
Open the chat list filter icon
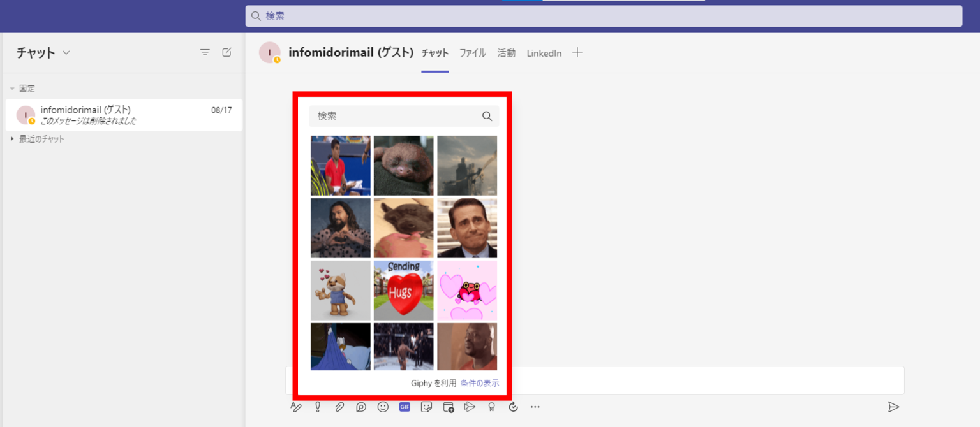coord(205,52)
